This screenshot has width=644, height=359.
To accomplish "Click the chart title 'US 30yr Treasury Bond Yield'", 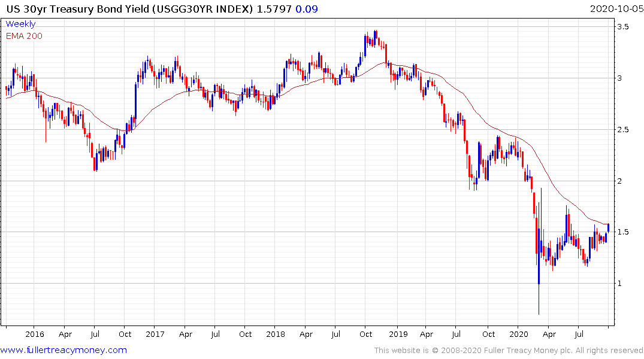I will [78, 9].
